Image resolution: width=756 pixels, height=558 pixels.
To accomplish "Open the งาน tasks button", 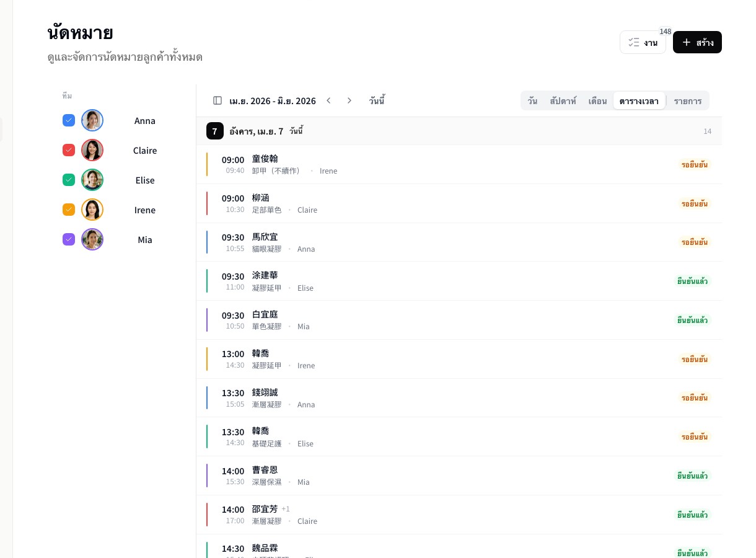I will 643,42.
